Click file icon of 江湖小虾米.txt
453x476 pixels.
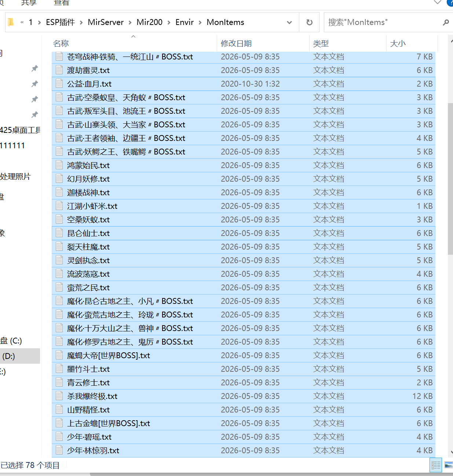click(x=59, y=206)
